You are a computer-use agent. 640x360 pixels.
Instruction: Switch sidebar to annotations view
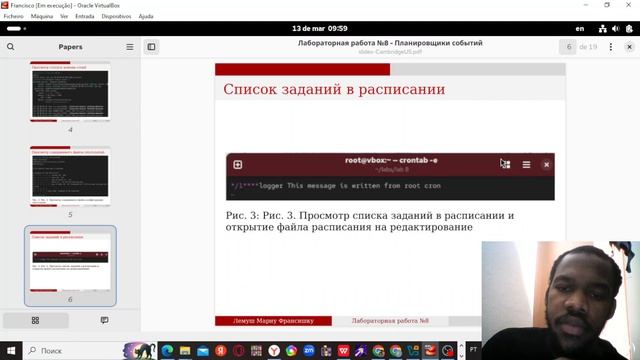pos(104,320)
